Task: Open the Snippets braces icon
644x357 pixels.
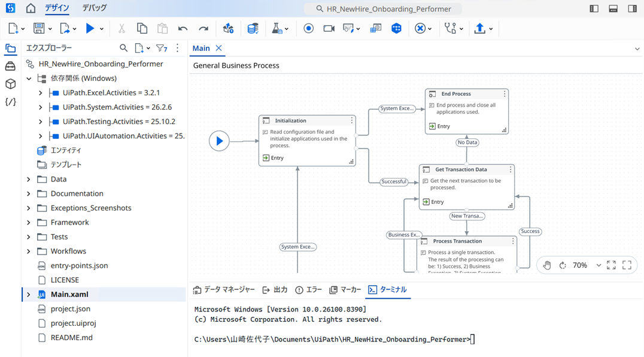Action: (10, 102)
